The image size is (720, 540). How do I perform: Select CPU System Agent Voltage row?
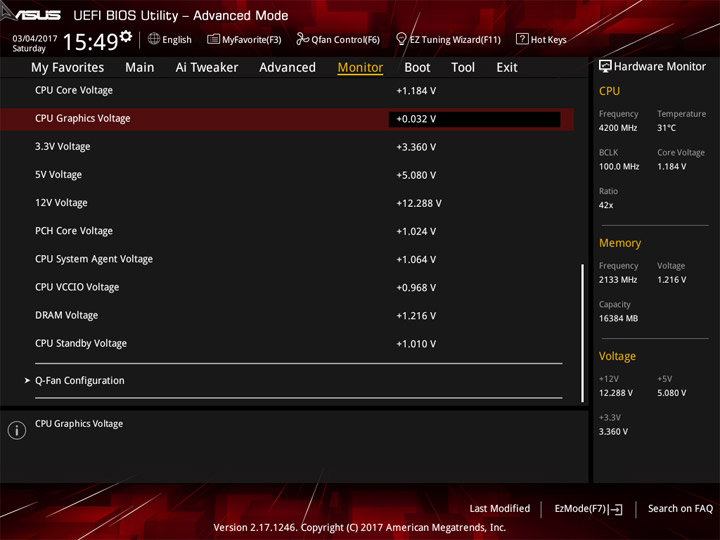tap(287, 259)
